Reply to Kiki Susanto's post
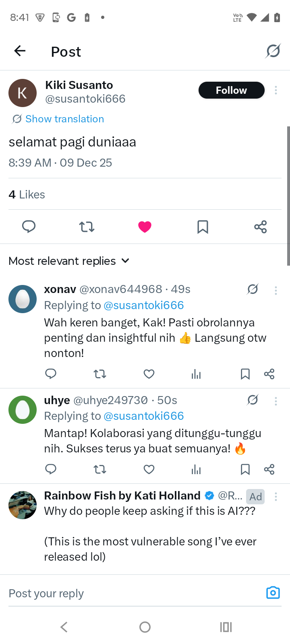Viewport: 290px width, 644px height. tap(29, 227)
